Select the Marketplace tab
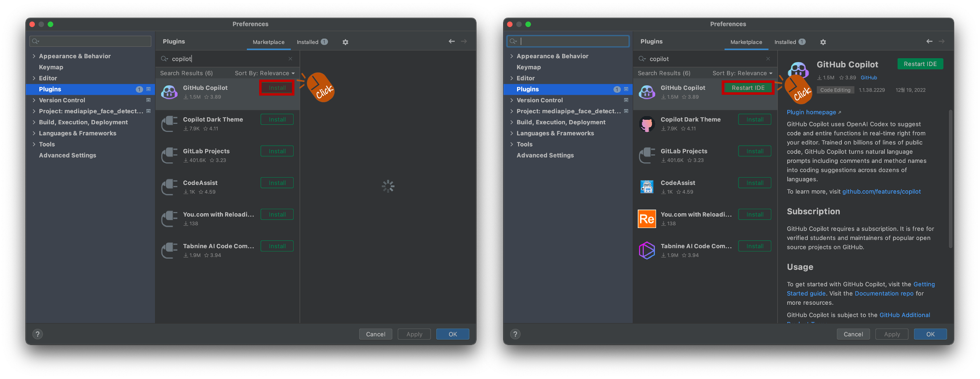This screenshot has width=980, height=379. point(268,42)
